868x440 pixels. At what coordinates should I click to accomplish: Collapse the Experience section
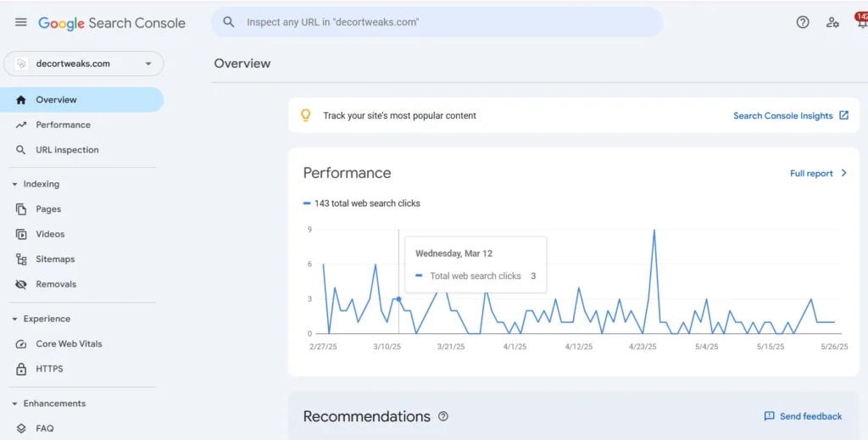[x=14, y=320]
